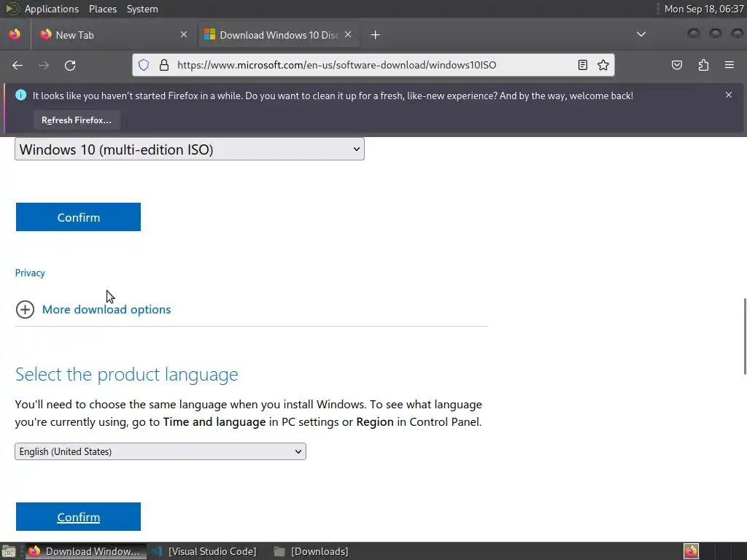Click the Select the product language heading

127,374
